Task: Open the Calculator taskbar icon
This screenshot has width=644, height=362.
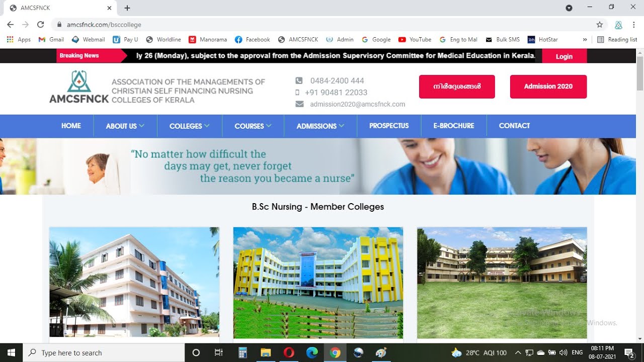Action: click(243, 352)
